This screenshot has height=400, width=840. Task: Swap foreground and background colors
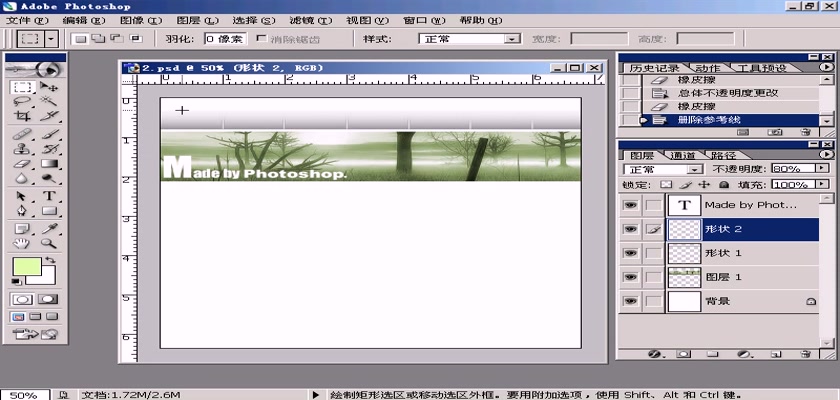coord(51,261)
